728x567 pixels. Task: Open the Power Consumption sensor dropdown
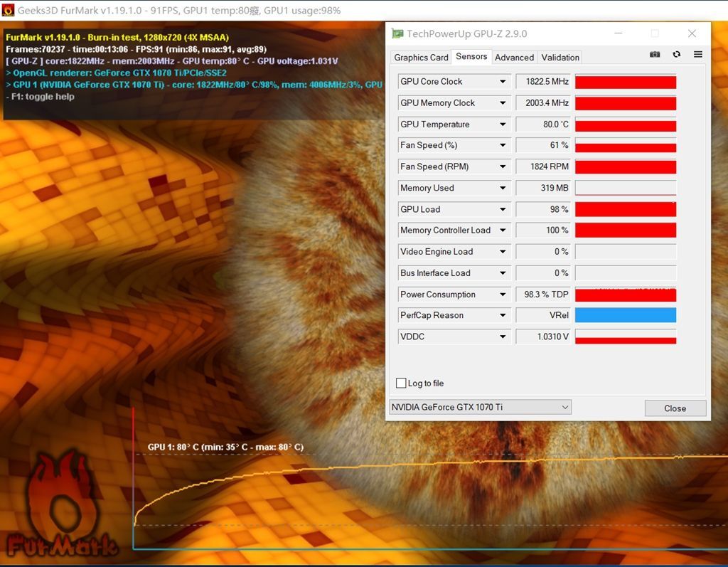[503, 295]
